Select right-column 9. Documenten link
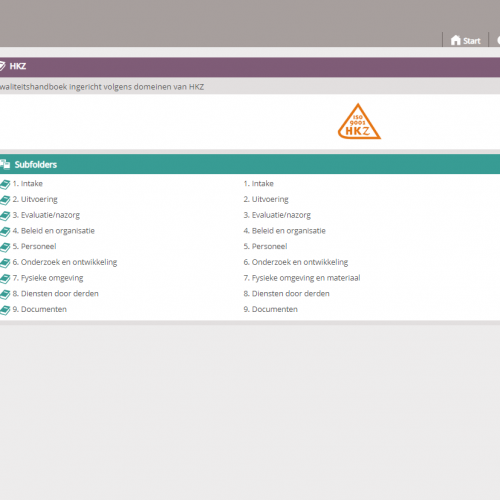The image size is (500, 500). pos(271,309)
